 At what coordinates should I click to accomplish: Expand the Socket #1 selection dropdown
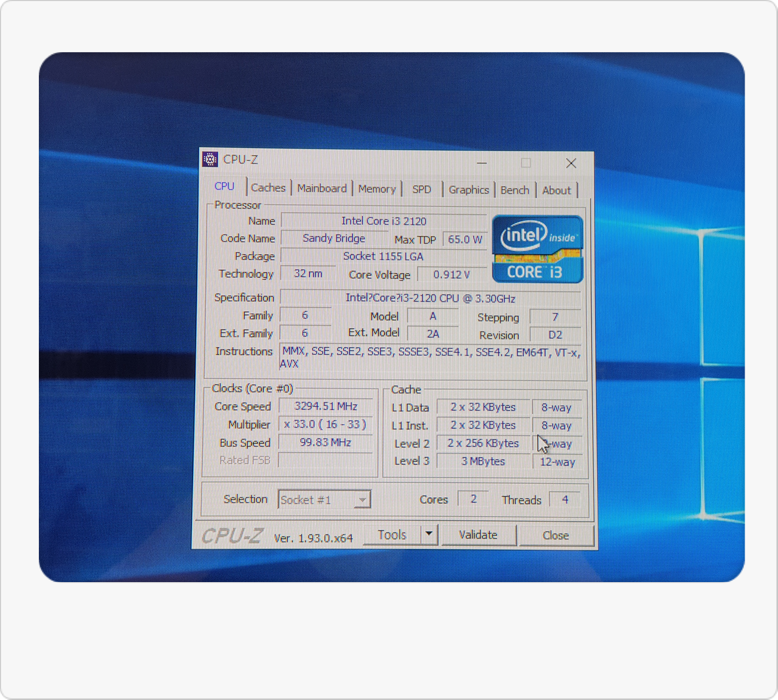[362, 499]
